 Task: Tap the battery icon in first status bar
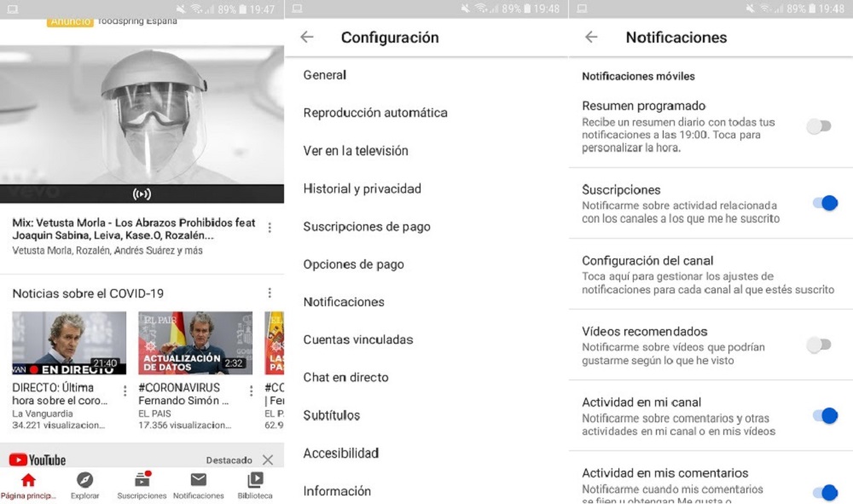tap(242, 9)
